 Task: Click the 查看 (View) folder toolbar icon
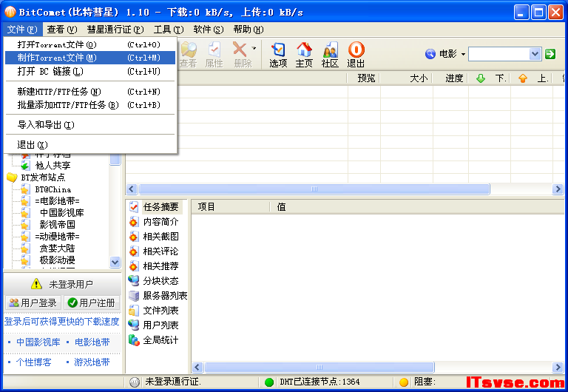point(189,54)
